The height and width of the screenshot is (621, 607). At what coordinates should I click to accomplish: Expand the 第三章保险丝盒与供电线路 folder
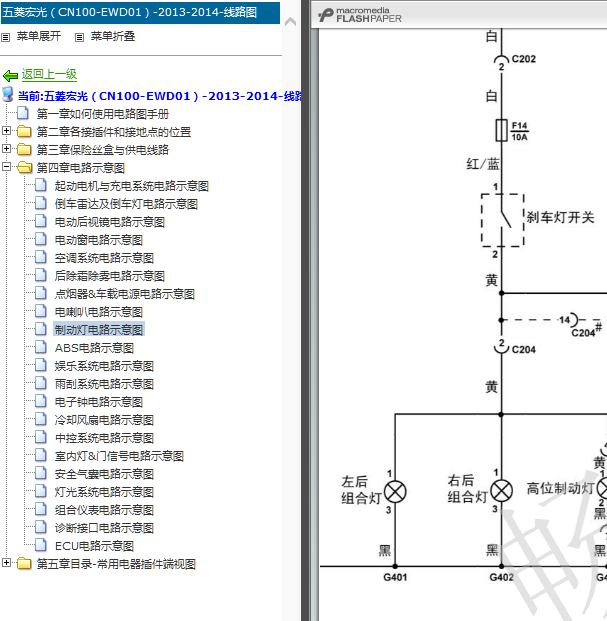point(6,149)
